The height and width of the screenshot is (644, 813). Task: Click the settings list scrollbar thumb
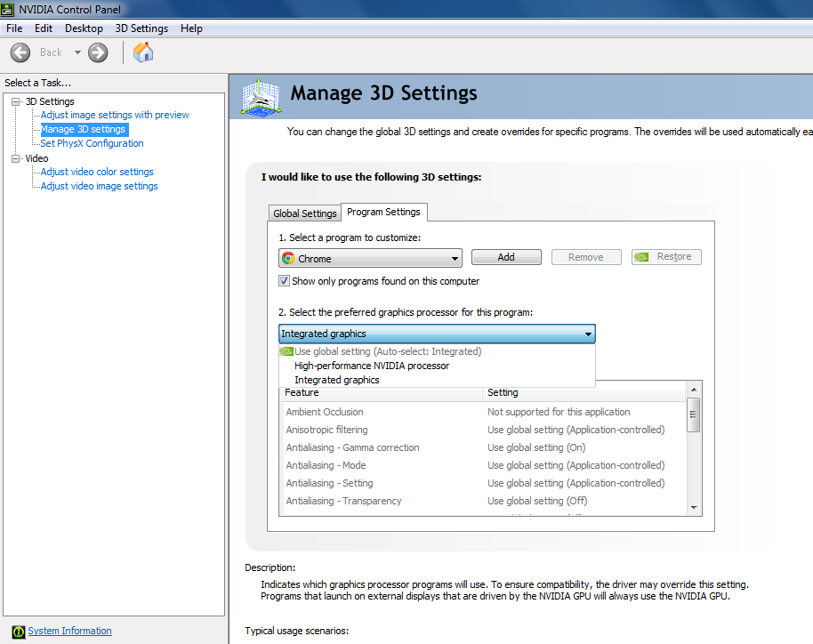click(694, 415)
